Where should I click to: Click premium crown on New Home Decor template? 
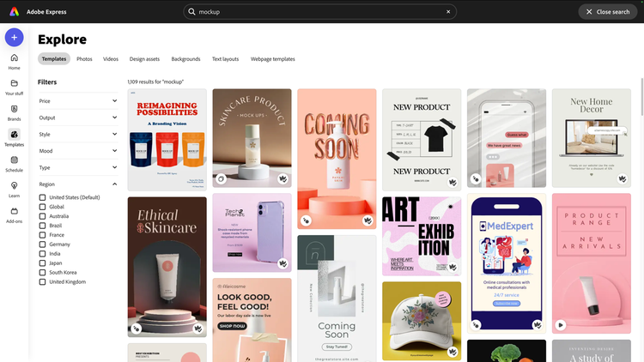tap(623, 179)
